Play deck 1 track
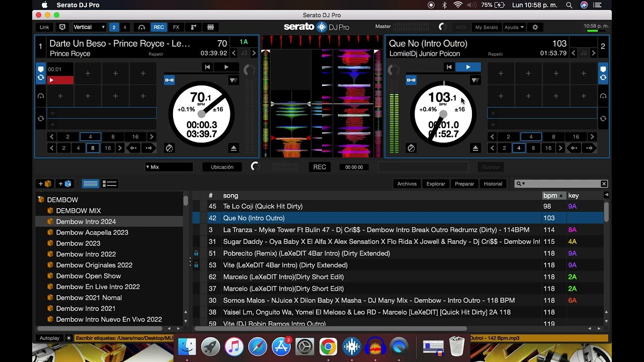 pos(226,67)
